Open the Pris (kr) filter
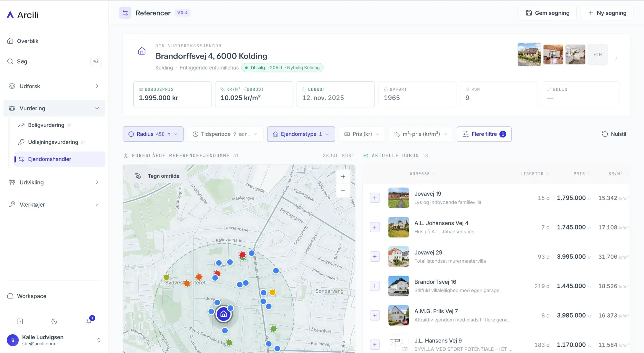The width and height of the screenshot is (644, 353). coord(362,134)
